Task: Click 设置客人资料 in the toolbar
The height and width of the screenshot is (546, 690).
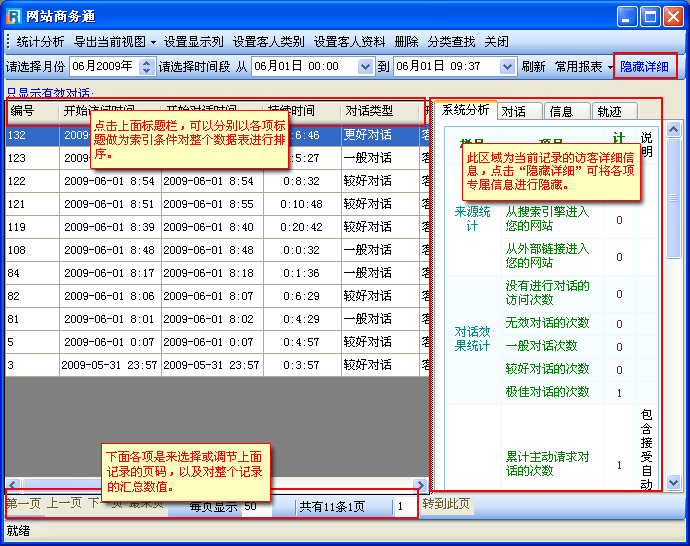Action: [350, 42]
